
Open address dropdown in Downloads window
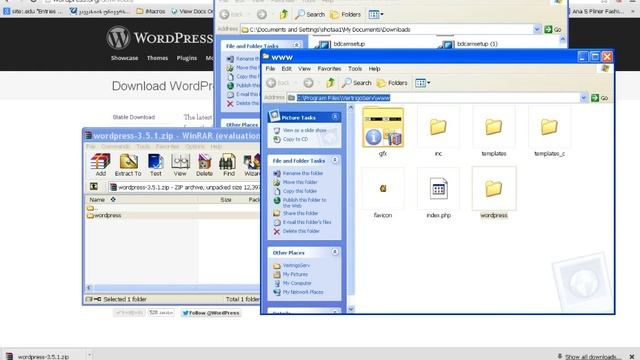[537, 29]
